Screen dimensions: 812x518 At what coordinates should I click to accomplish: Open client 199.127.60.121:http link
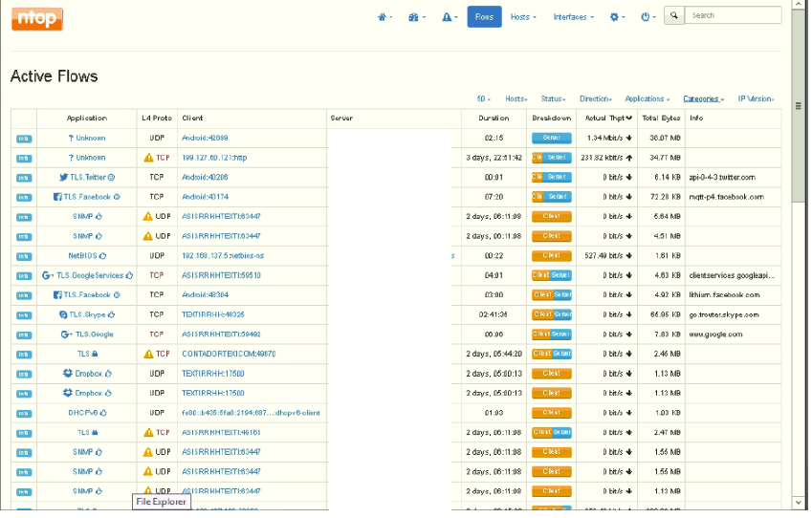[214, 158]
